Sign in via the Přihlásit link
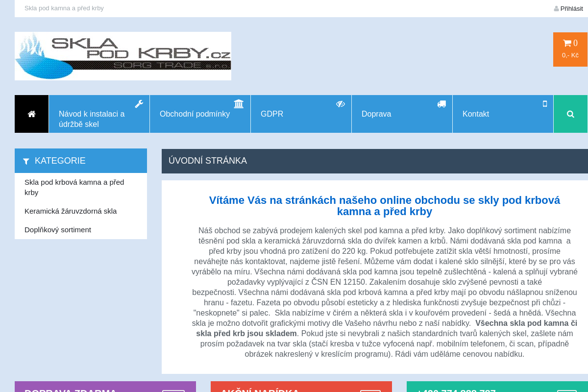 [x=571, y=8]
